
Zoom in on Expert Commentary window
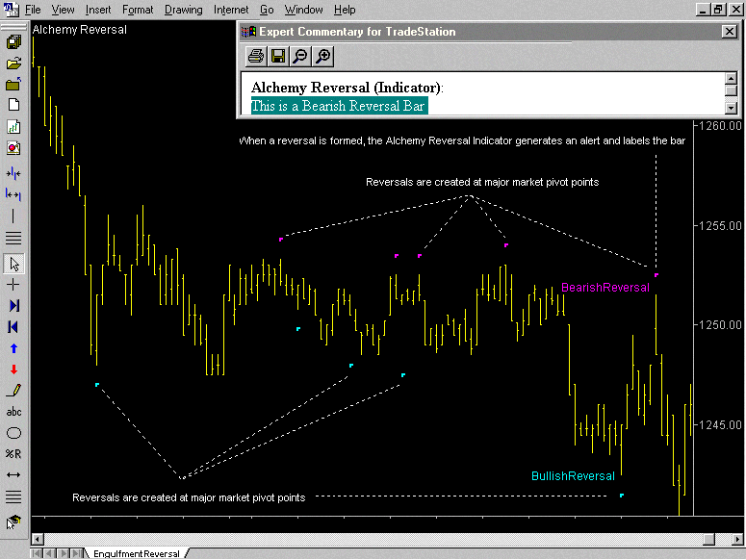pyautogui.click(x=322, y=56)
